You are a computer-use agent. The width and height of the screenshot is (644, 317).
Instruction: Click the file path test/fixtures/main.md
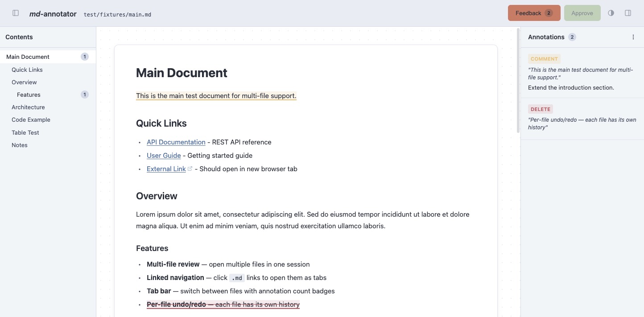[x=117, y=14]
